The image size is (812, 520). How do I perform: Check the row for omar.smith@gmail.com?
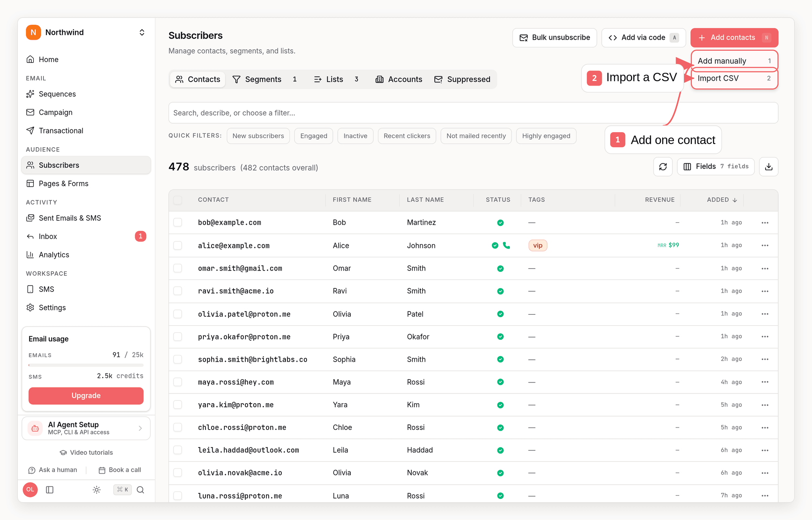(x=178, y=269)
